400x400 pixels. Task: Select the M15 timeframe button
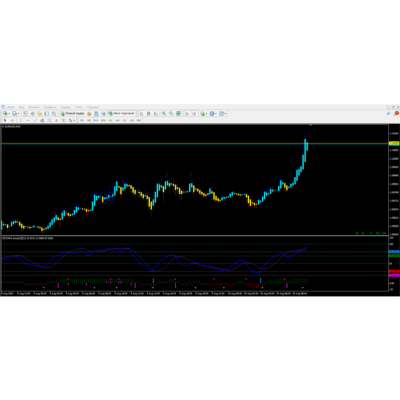click(96, 120)
